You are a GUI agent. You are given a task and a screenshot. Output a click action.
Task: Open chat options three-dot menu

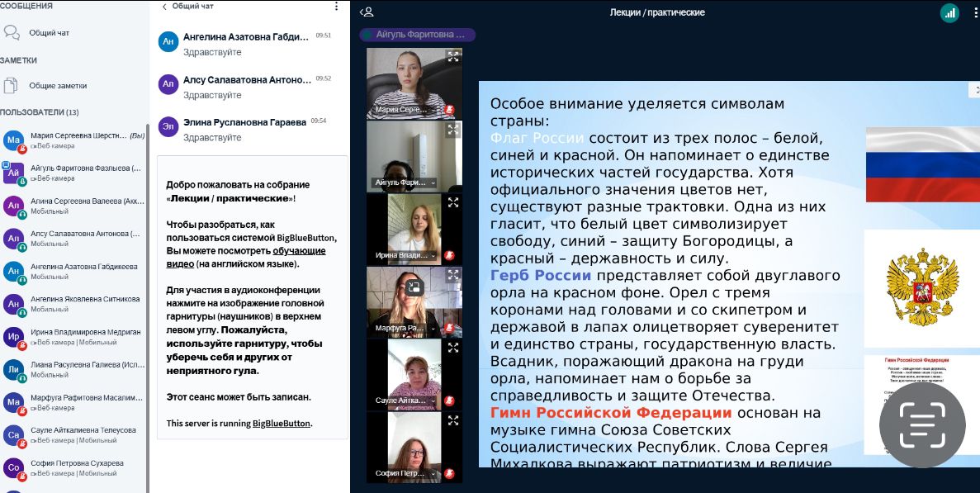point(336,7)
